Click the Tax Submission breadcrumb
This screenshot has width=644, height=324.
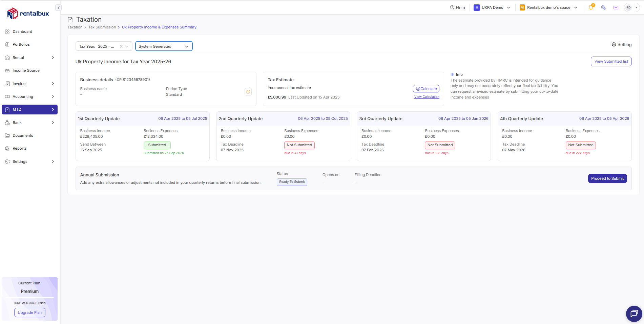pos(102,27)
